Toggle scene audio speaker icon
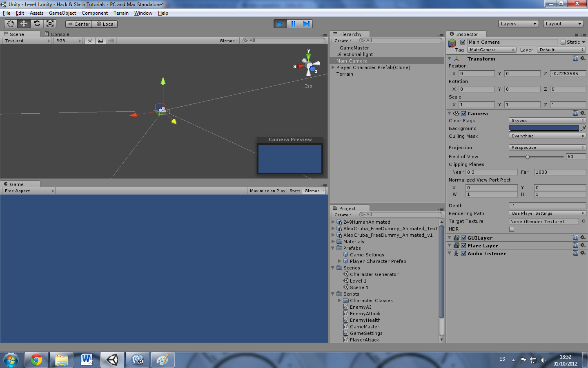 pos(111,40)
